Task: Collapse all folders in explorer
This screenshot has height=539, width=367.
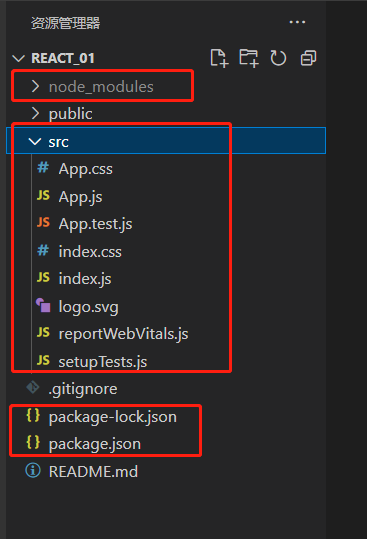Action: pyautogui.click(x=308, y=58)
